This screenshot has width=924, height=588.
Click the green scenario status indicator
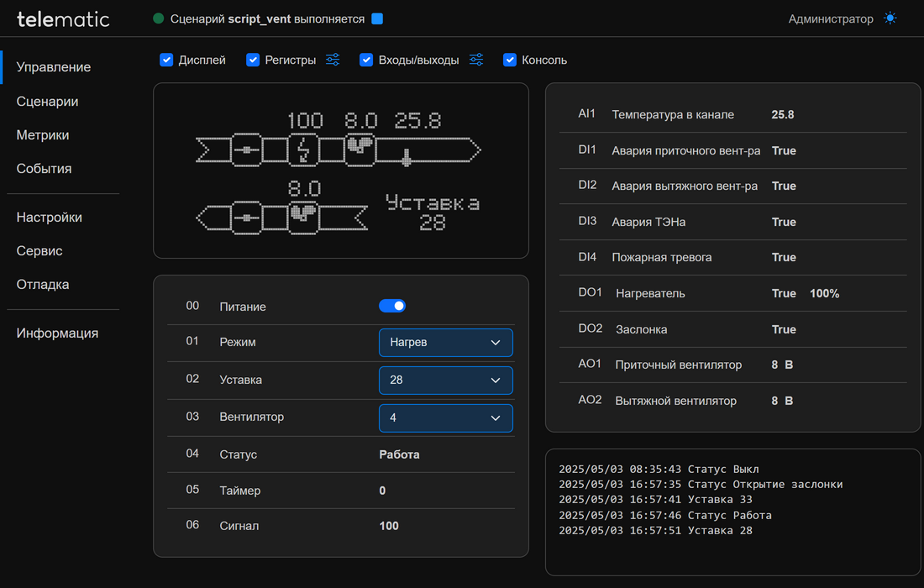[x=158, y=18]
